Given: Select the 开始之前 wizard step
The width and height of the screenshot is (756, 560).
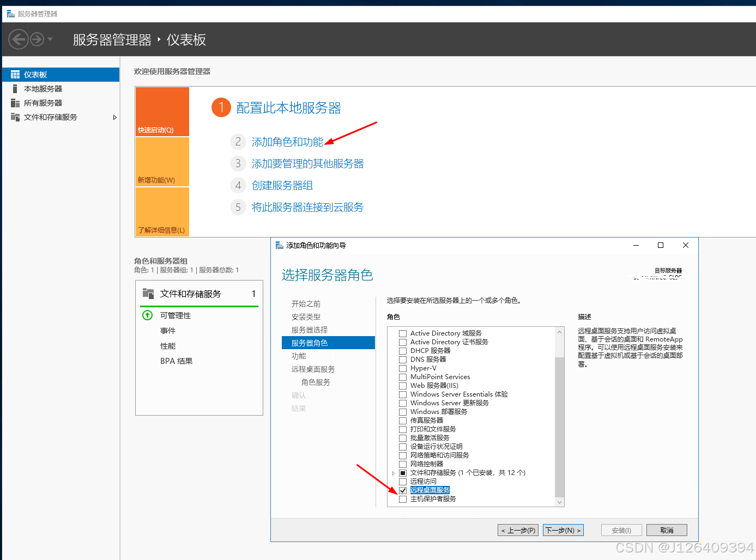Looking at the screenshot, I should click(306, 304).
